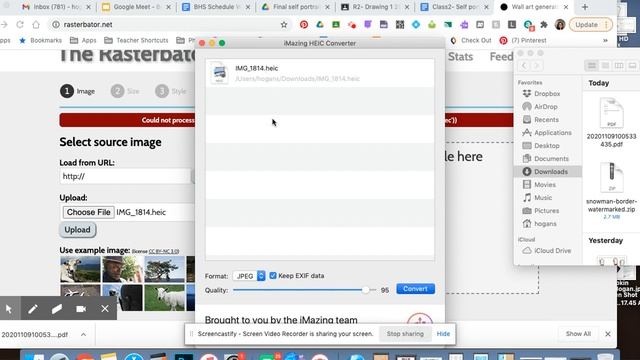
Task: Open the Stats link on Rasterbator page
Action: (460, 57)
